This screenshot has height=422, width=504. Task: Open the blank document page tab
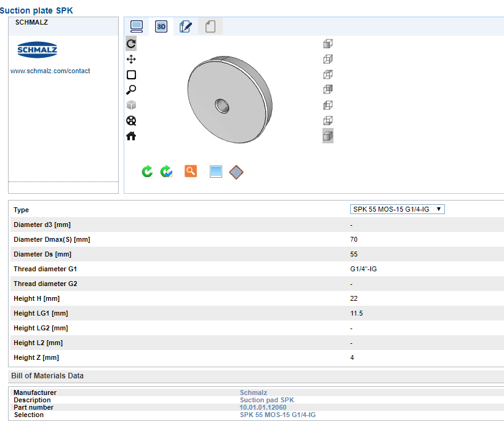[210, 26]
